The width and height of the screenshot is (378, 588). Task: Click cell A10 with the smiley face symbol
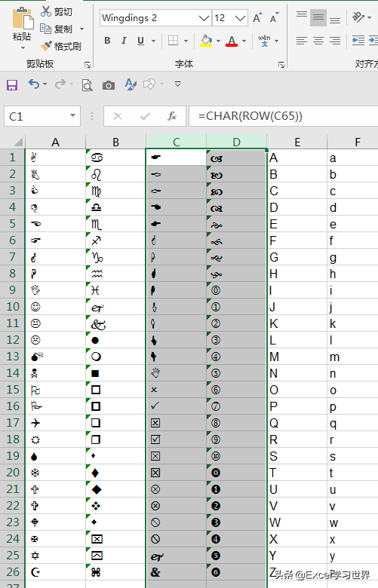pyautogui.click(x=56, y=307)
